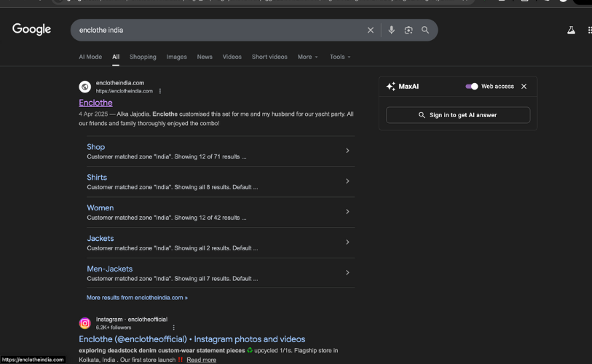The height and width of the screenshot is (364, 592).
Task: Expand the Women sitelink chevron
Action: point(347,212)
